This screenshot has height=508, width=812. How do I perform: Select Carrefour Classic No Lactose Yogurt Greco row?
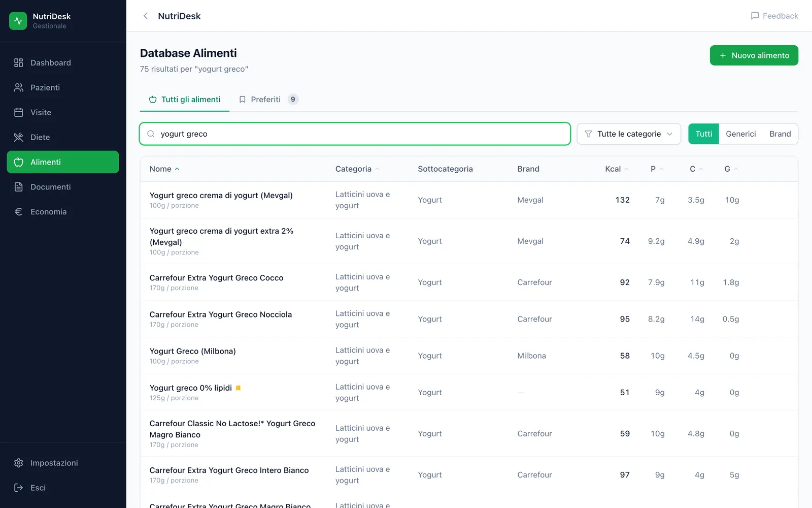click(468, 434)
